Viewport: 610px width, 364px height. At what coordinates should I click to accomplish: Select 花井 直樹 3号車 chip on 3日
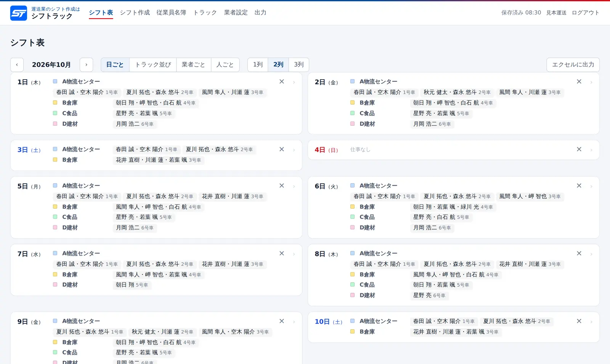[158, 160]
